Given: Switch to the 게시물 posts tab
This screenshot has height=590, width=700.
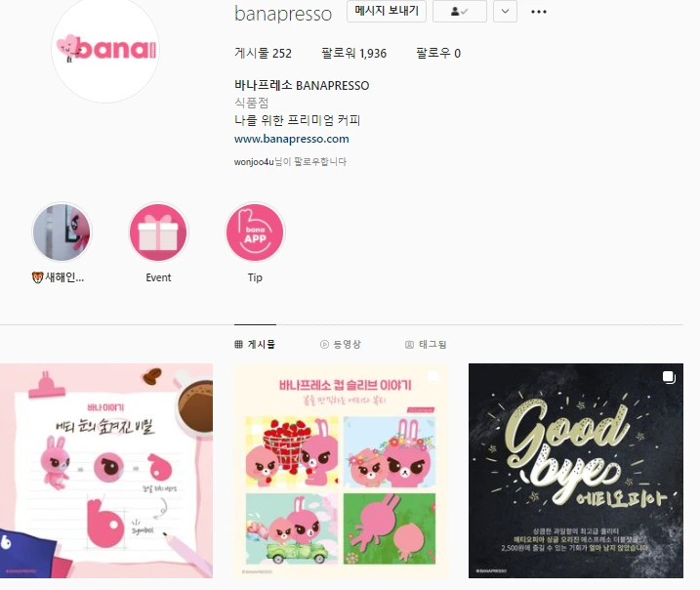Looking at the screenshot, I should coord(255,345).
